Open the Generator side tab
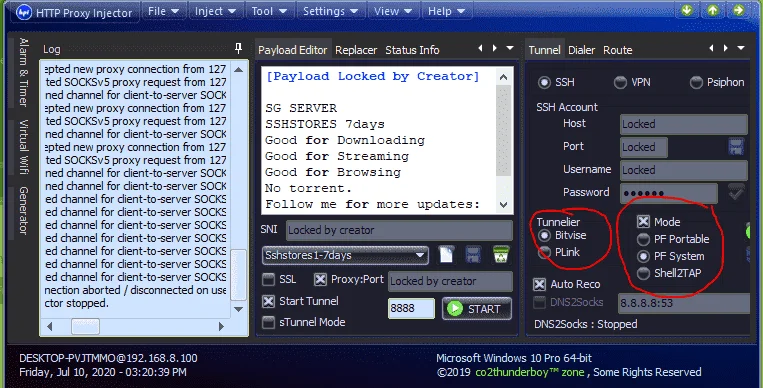The image size is (763, 388). (23, 210)
